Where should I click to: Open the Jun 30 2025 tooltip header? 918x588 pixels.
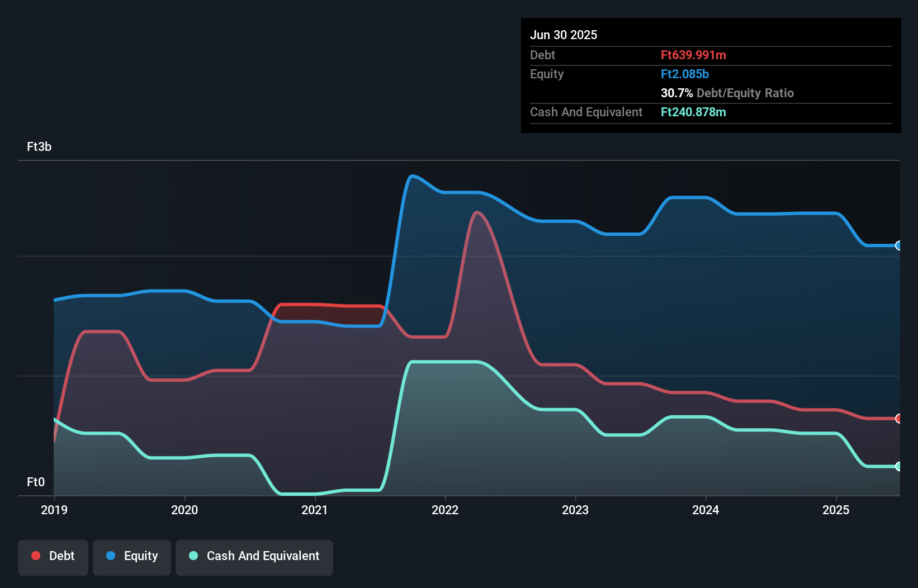[x=564, y=35]
